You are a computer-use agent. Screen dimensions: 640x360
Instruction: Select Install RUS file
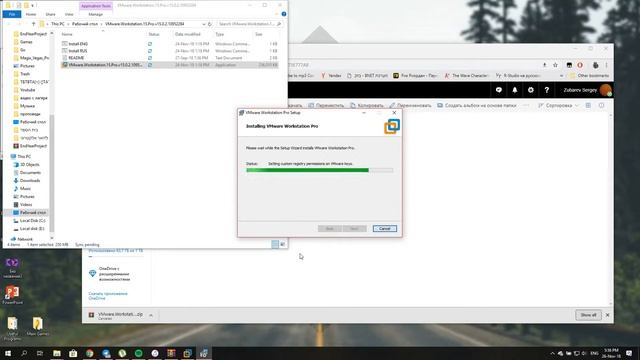pos(78,51)
